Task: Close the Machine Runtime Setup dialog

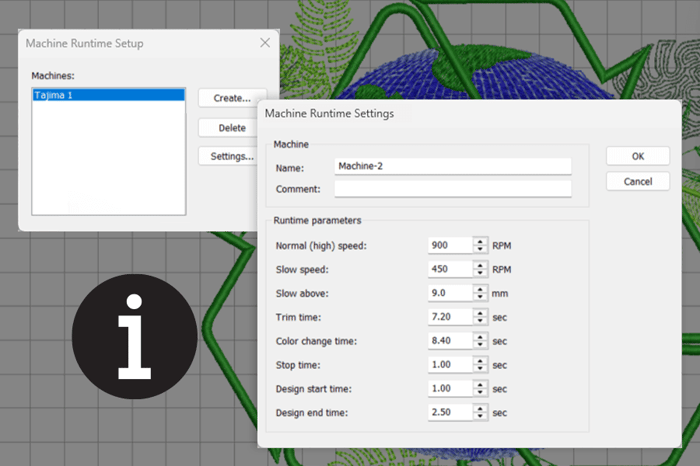Action: pos(265,43)
